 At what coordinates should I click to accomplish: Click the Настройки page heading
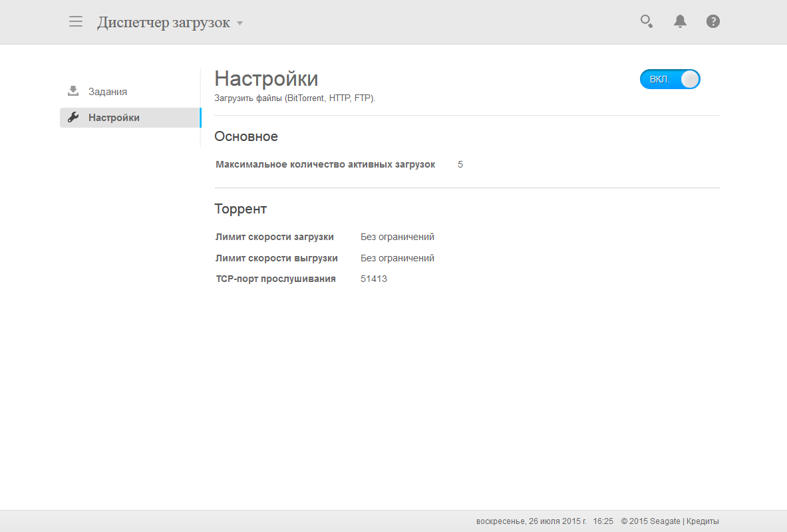[266, 78]
